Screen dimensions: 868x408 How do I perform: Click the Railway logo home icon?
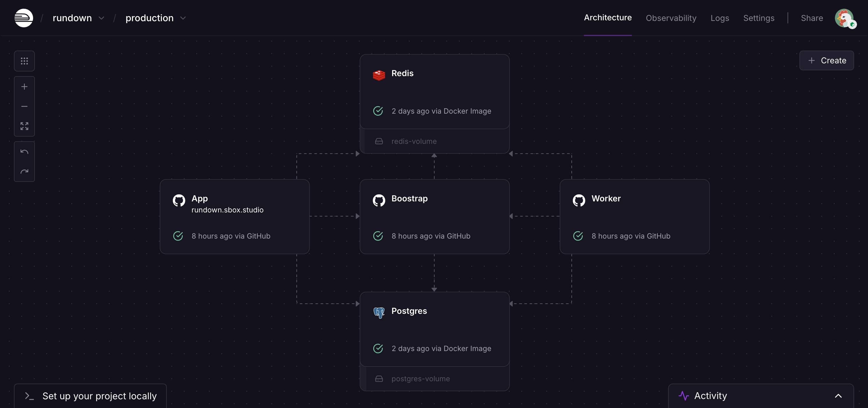24,18
